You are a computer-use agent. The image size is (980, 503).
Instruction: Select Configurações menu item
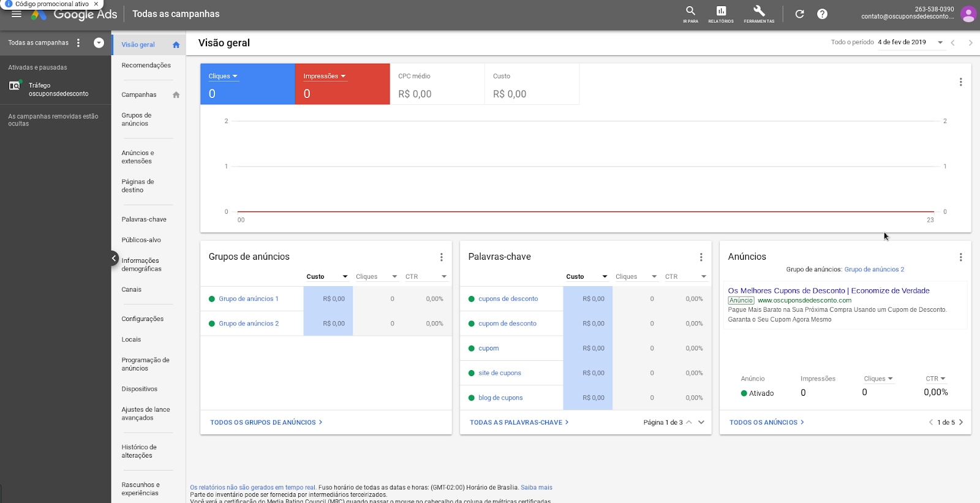(x=143, y=319)
